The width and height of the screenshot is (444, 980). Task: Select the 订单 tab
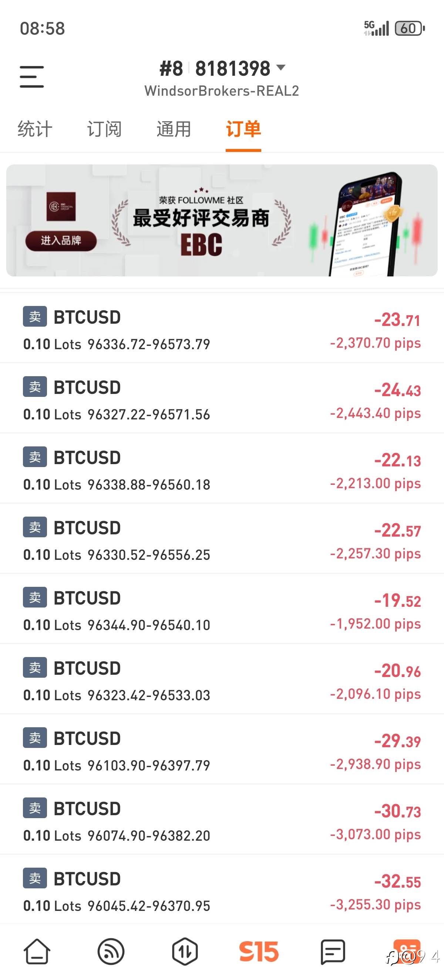pyautogui.click(x=243, y=129)
